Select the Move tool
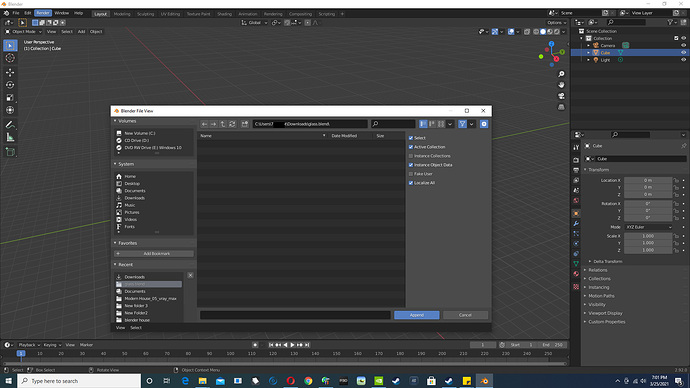 coord(10,73)
